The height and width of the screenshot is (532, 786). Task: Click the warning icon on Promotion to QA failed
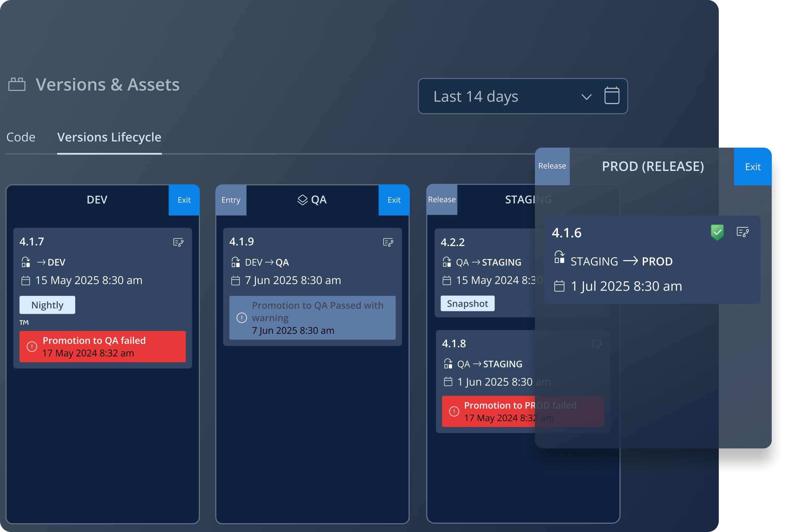pyautogui.click(x=32, y=346)
